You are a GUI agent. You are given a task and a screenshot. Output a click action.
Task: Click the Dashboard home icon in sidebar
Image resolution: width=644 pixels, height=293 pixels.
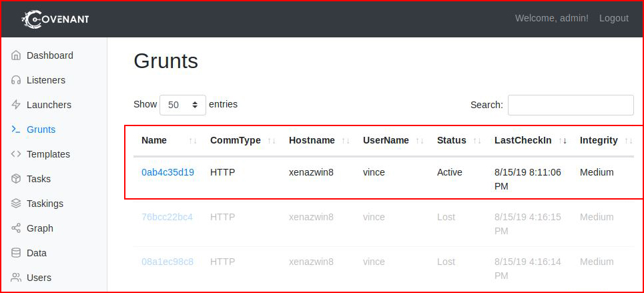pos(16,55)
